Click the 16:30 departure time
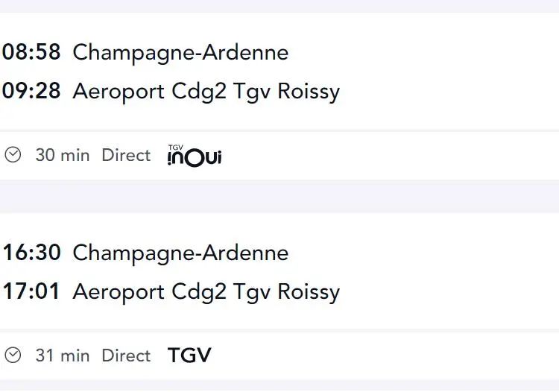The height and width of the screenshot is (392, 559). coord(32,253)
